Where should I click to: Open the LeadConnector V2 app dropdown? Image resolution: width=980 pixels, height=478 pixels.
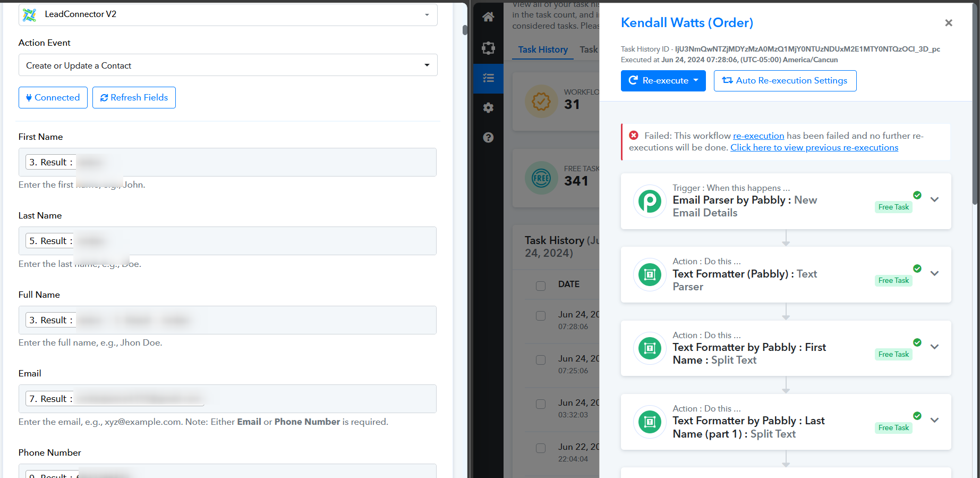[x=228, y=15]
